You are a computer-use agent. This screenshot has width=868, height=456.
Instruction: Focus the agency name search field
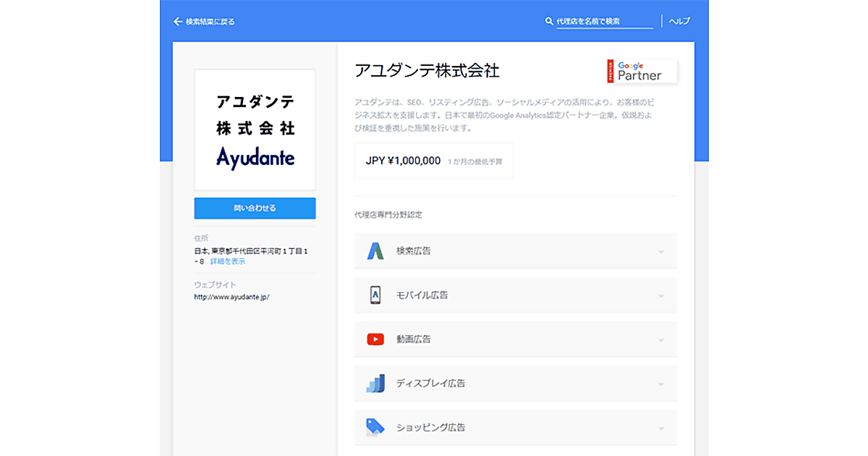[x=604, y=22]
